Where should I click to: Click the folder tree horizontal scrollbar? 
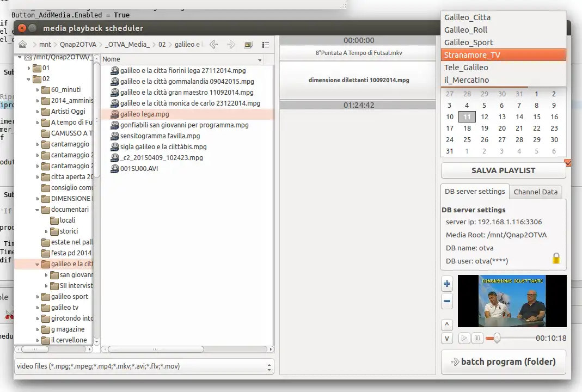click(35, 350)
